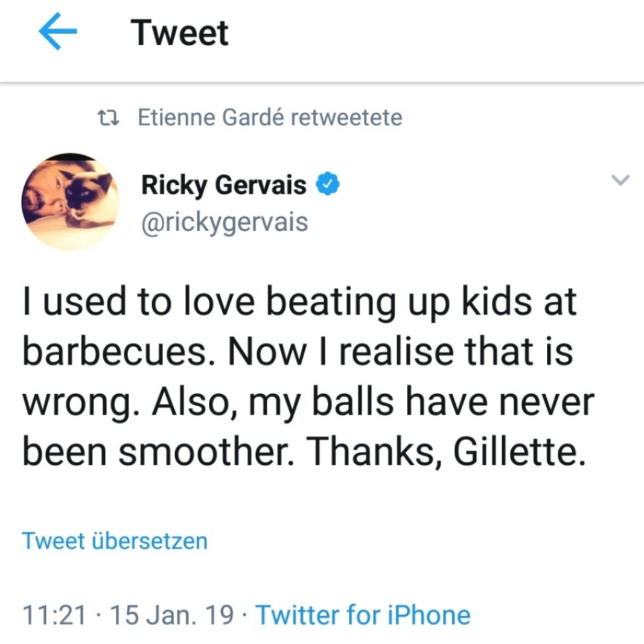This screenshot has height=644, width=644.
Task: Click the @rickygervais handle
Action: point(225,222)
